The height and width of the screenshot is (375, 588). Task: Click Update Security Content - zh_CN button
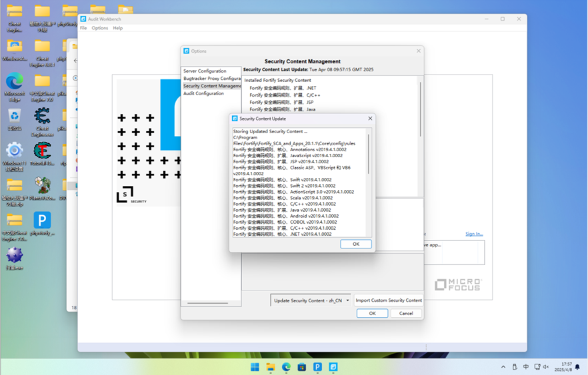[307, 300]
